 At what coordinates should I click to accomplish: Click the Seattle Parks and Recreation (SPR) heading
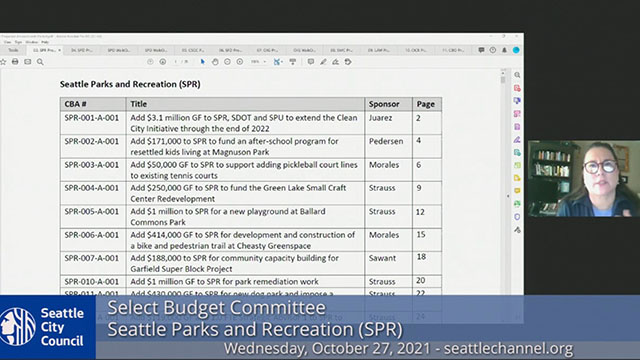click(130, 84)
